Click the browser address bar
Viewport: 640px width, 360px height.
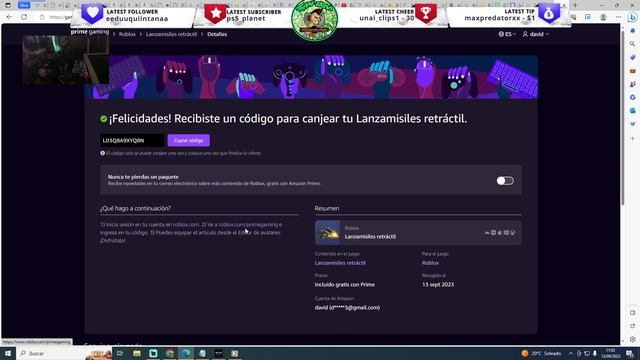[60, 17]
